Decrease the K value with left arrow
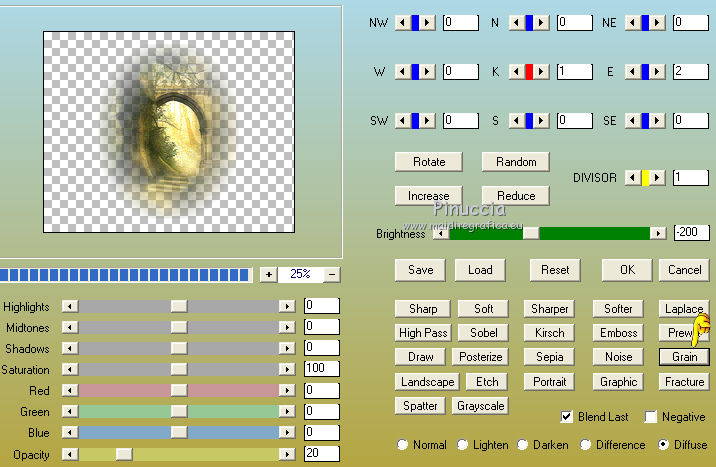Viewport: 716px width, 467px height. [516, 72]
